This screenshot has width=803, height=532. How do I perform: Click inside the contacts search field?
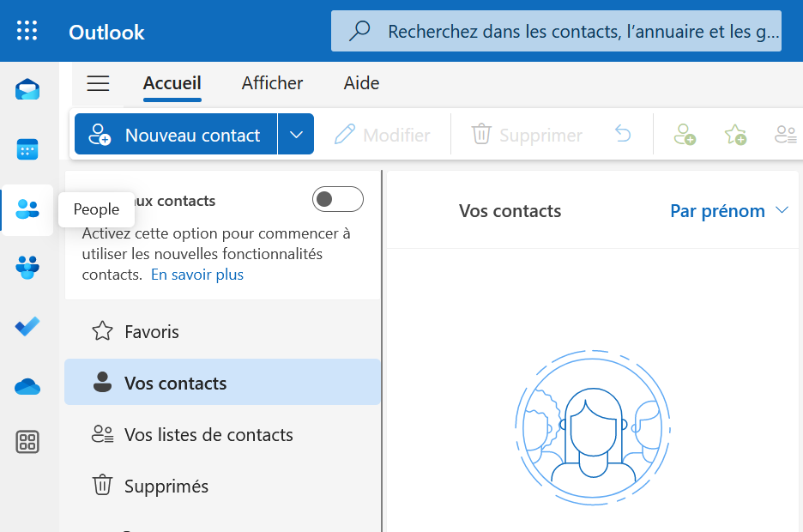pos(556,31)
